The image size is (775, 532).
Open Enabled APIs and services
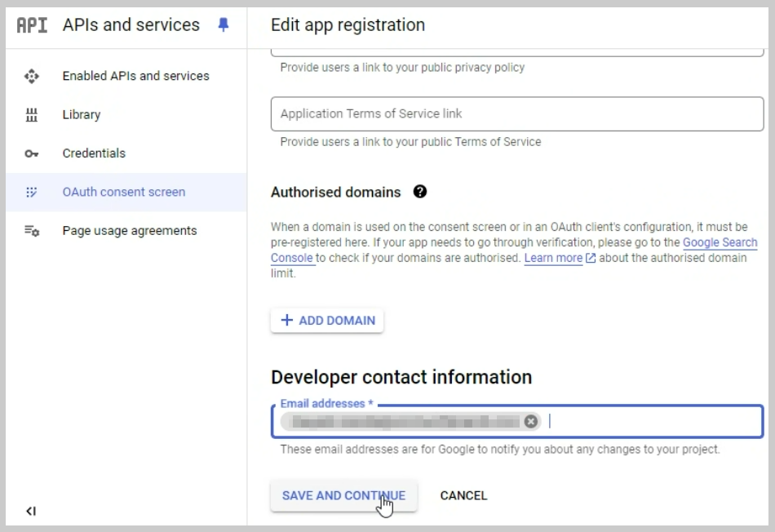(x=126, y=76)
